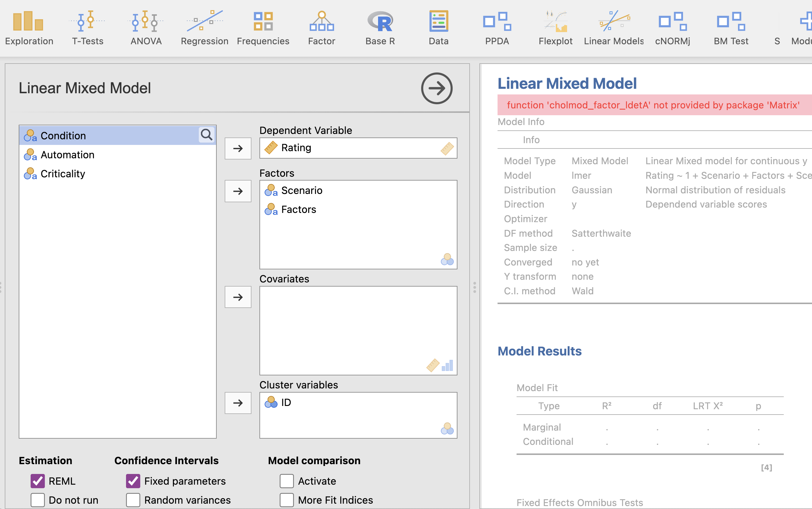Image resolution: width=812 pixels, height=509 pixels.
Task: Click the Satterthwaite DF method value
Action: coord(601,233)
